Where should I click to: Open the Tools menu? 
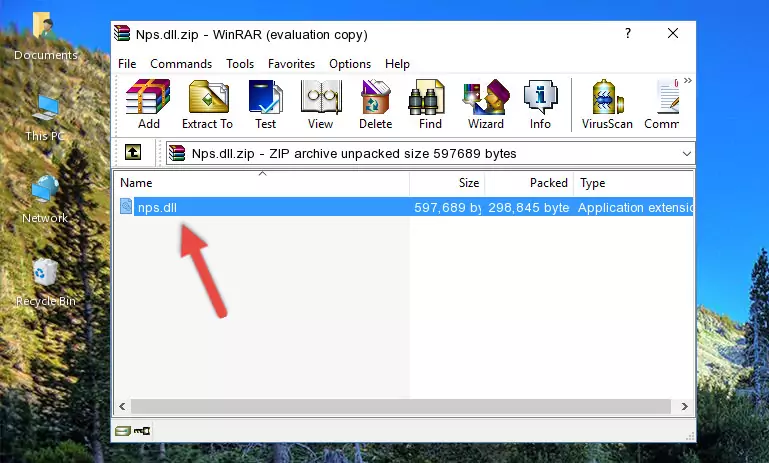[x=240, y=64]
